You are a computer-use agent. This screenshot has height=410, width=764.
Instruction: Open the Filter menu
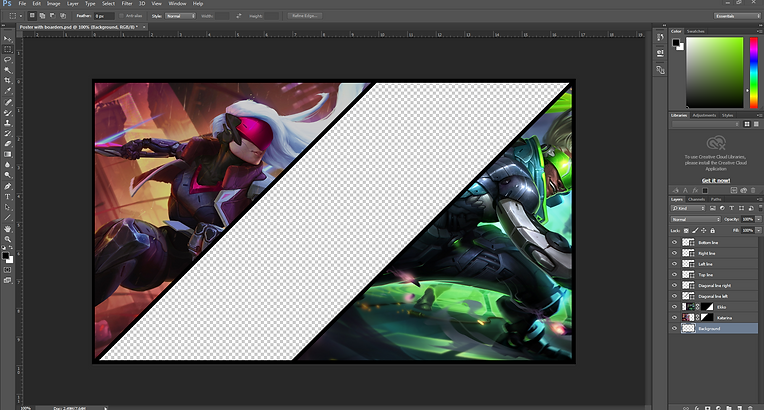click(127, 3)
